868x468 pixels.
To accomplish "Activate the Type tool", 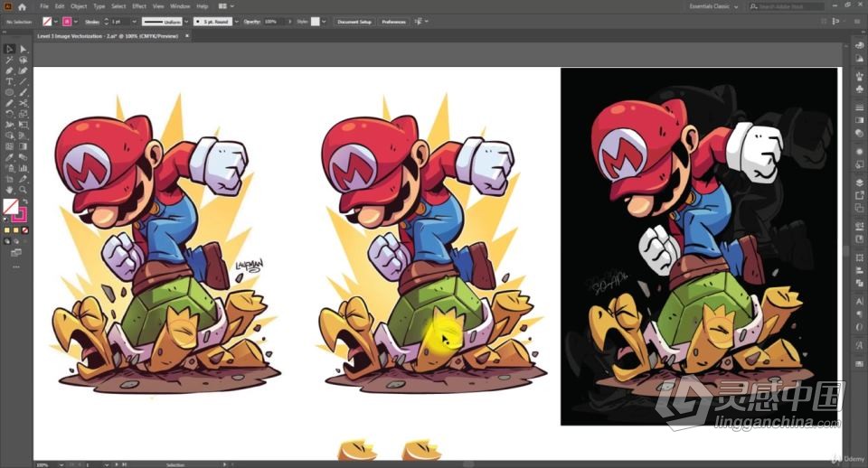I will pyautogui.click(x=9, y=81).
